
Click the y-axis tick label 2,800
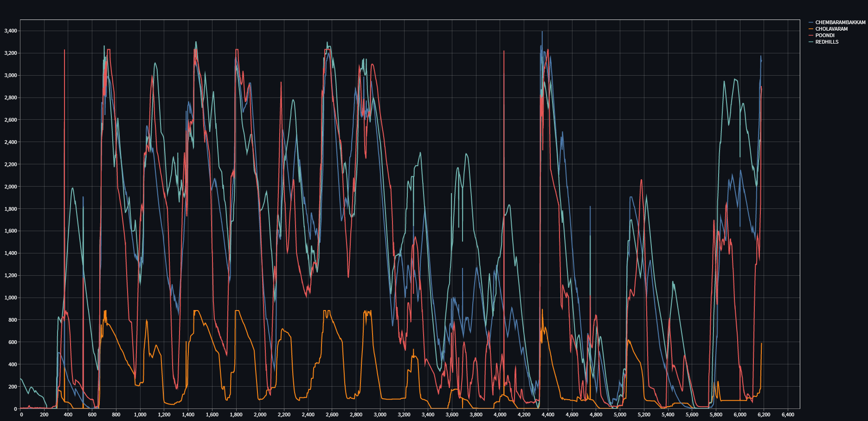tap(11, 98)
